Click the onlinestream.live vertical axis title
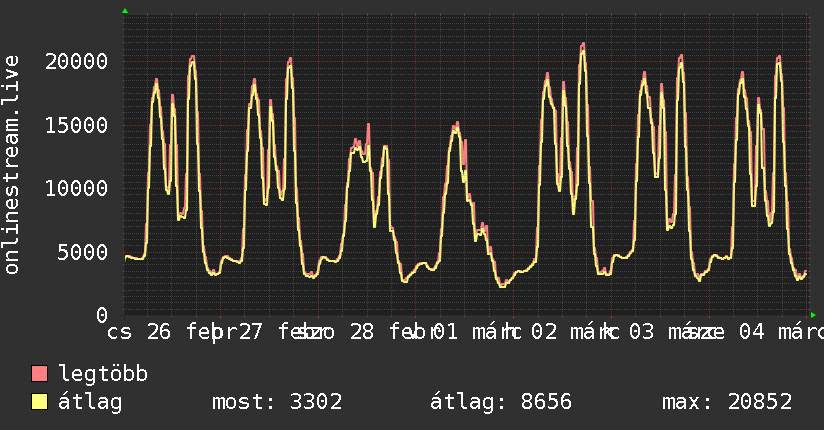824x430 pixels. coord(12,165)
